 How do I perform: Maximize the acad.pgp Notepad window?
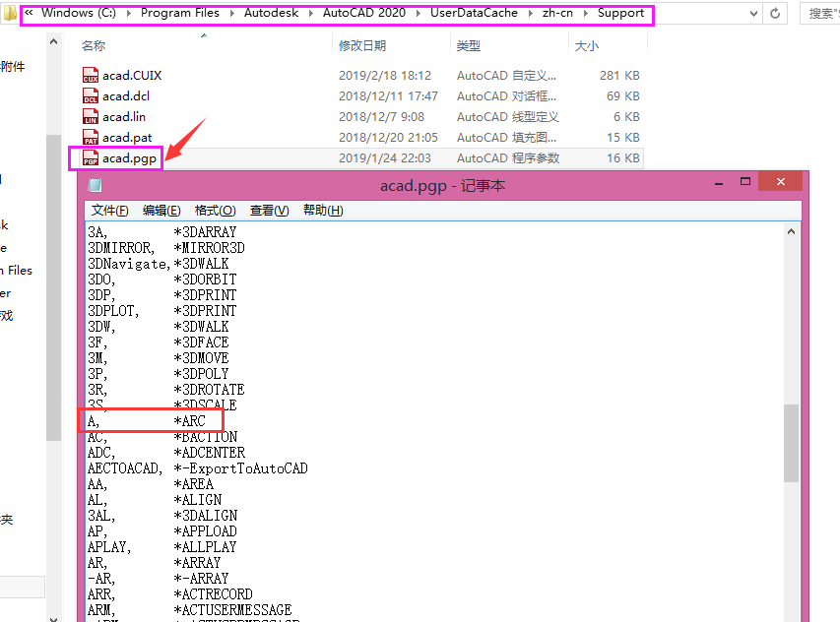(x=745, y=181)
